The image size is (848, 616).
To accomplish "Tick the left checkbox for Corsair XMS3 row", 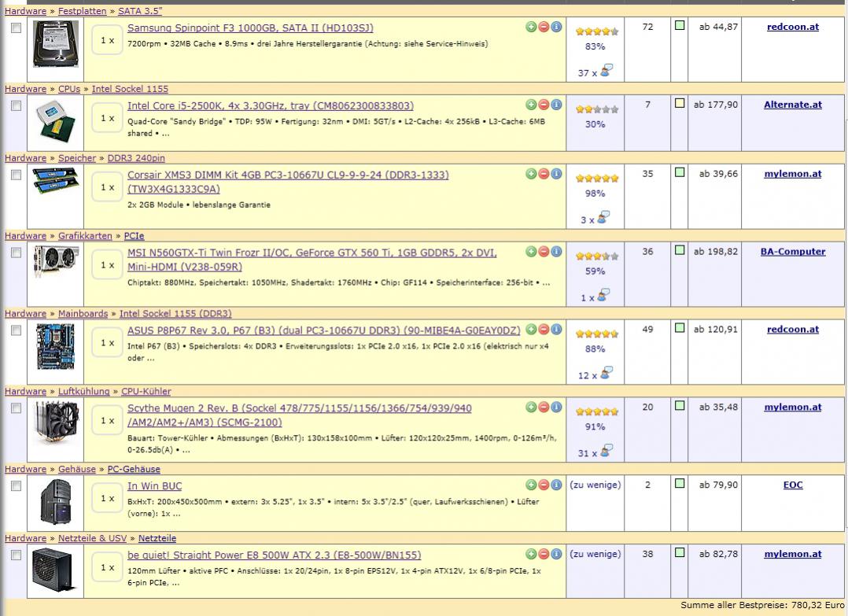I will (17, 175).
